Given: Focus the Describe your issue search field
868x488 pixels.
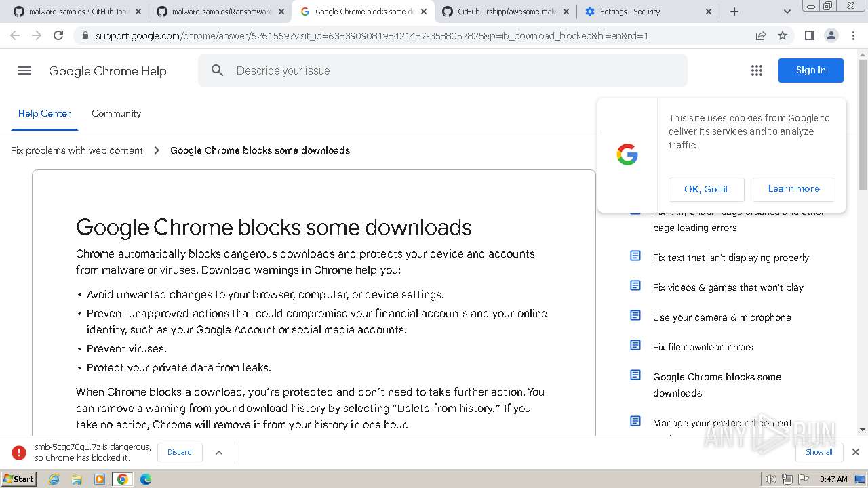Looking at the screenshot, I should pos(443,70).
